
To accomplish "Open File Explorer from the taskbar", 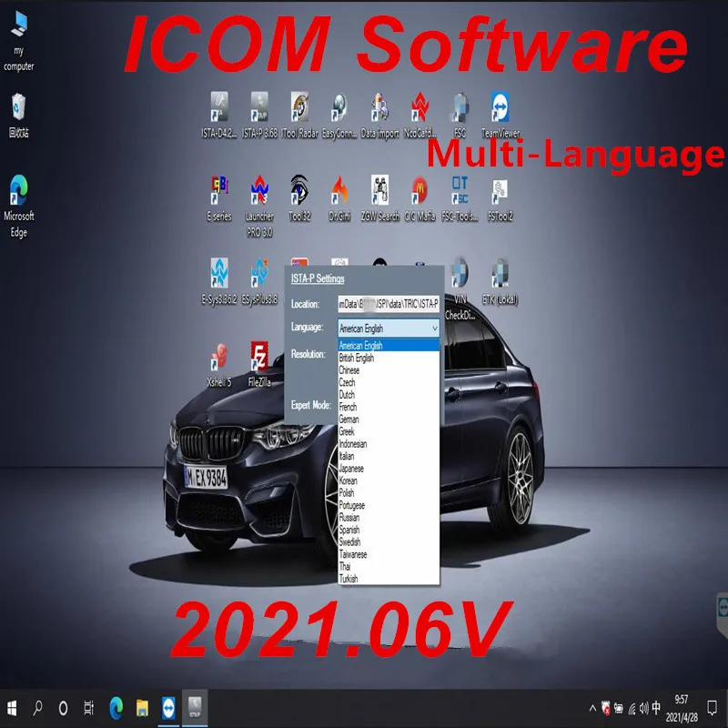I will pos(142,709).
